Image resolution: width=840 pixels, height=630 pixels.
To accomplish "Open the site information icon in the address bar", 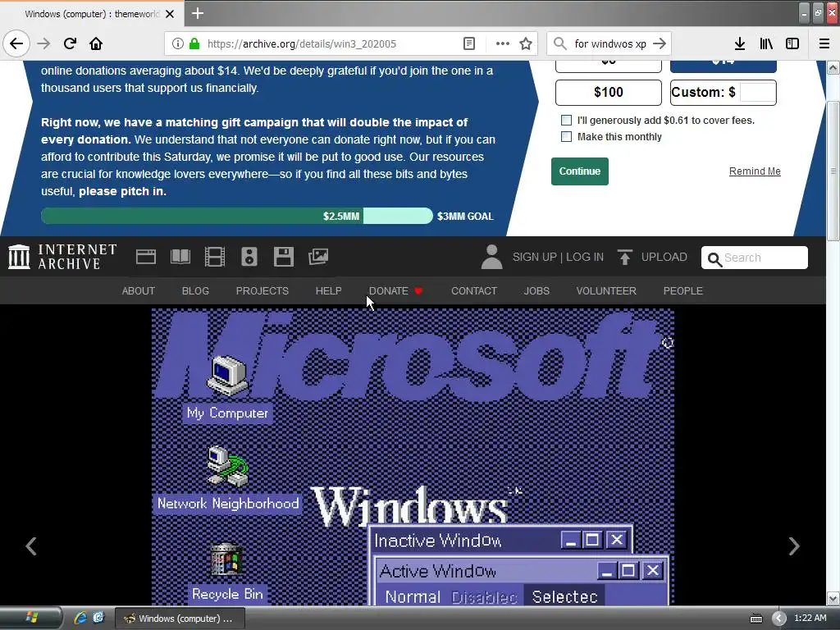I will point(178,43).
